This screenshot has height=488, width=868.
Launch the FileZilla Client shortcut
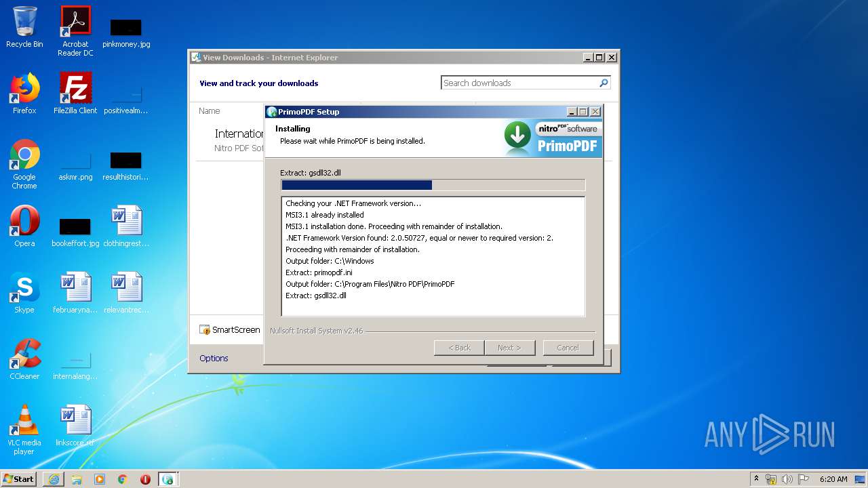click(75, 94)
